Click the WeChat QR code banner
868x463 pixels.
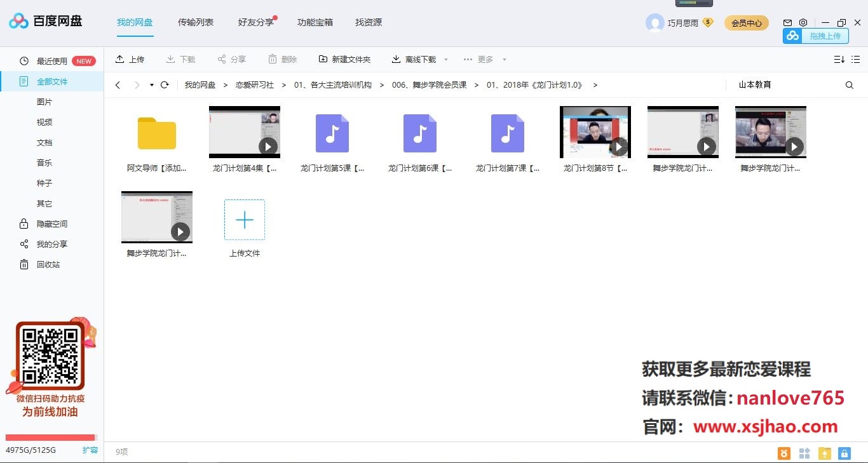click(x=51, y=367)
